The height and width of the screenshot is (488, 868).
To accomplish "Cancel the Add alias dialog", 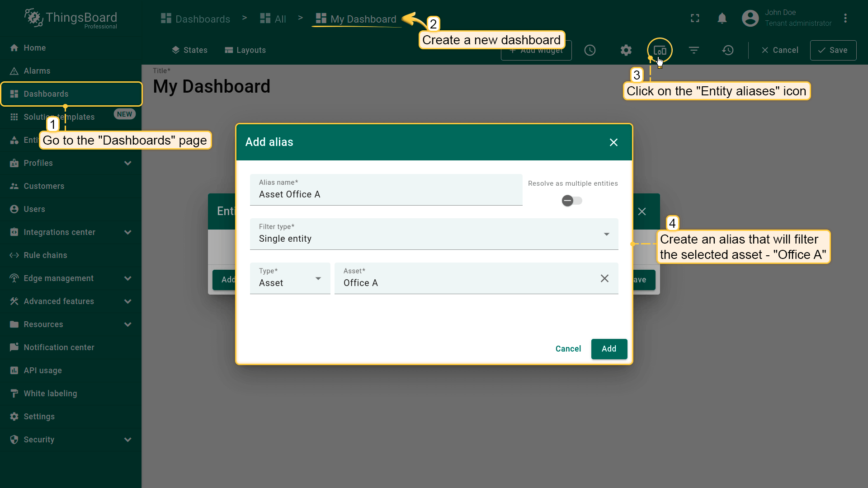I will tap(568, 349).
